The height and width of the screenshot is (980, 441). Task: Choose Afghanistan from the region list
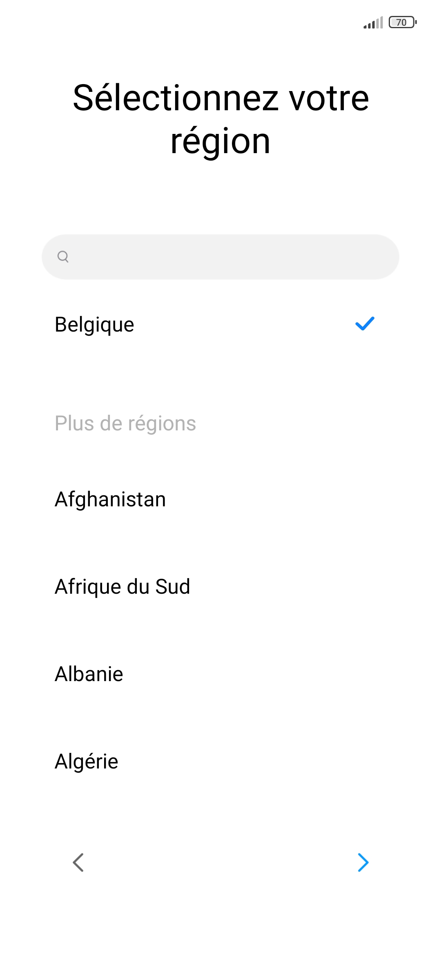coord(110,499)
